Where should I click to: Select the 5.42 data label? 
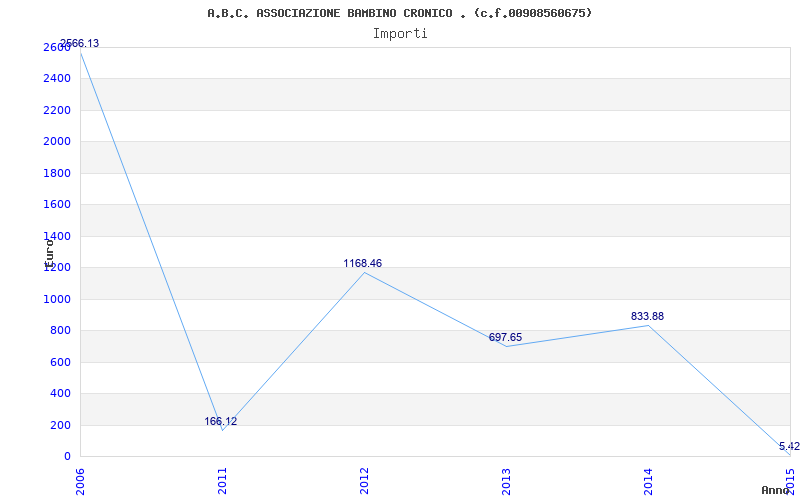point(789,447)
